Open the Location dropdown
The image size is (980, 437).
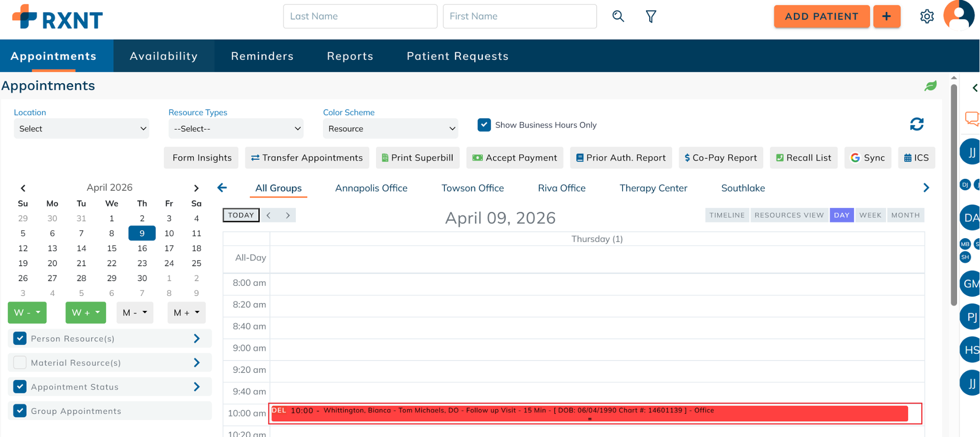[x=81, y=129]
